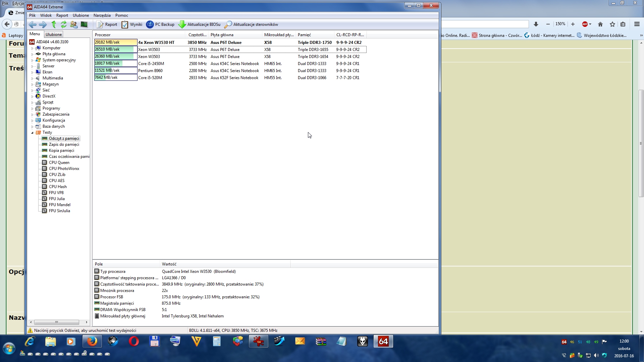Select Zapis do pamięci test

click(64, 144)
